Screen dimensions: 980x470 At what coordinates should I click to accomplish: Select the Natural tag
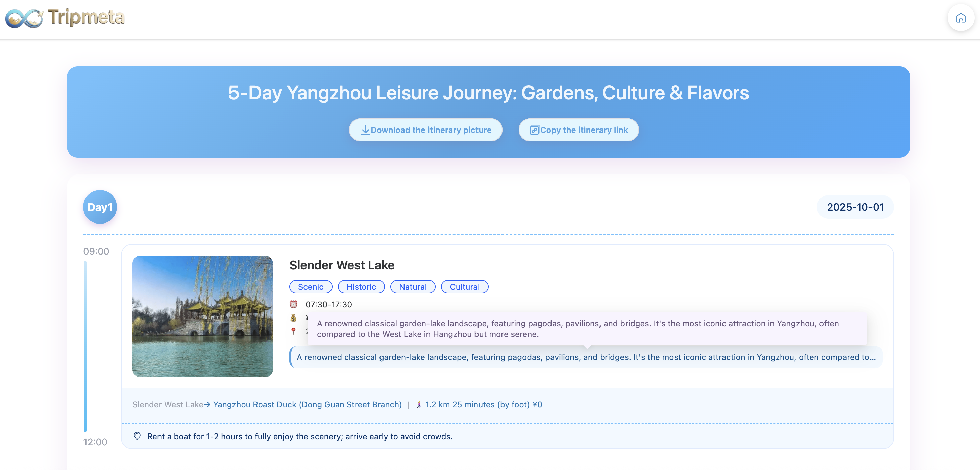pos(412,287)
